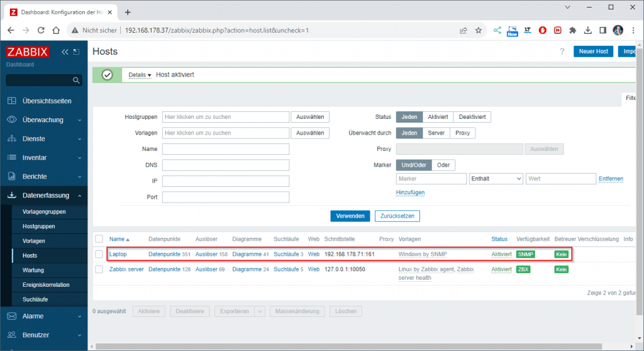Filter Überwacht durch Server
This screenshot has width=644, height=351.
(x=436, y=133)
